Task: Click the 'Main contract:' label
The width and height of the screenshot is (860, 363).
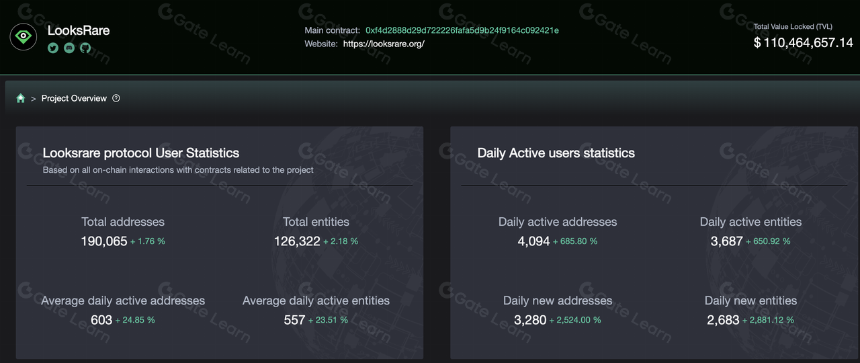Action: (x=333, y=30)
